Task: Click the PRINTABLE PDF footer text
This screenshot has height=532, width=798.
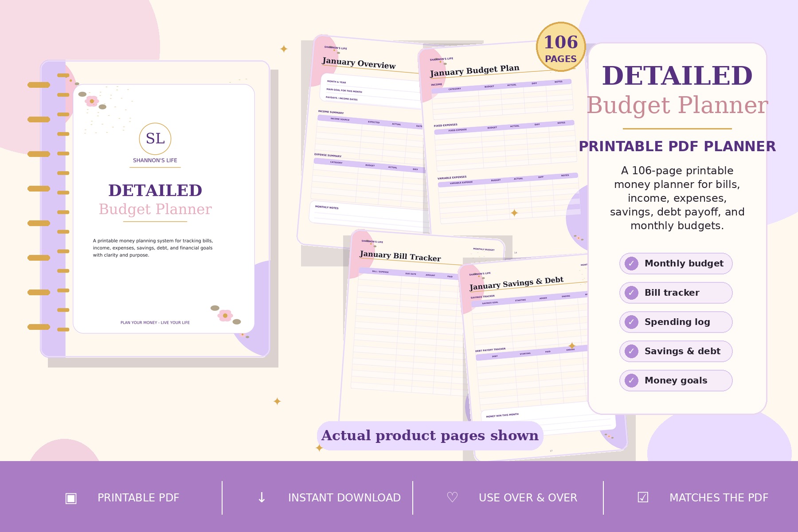Action: 138,498
